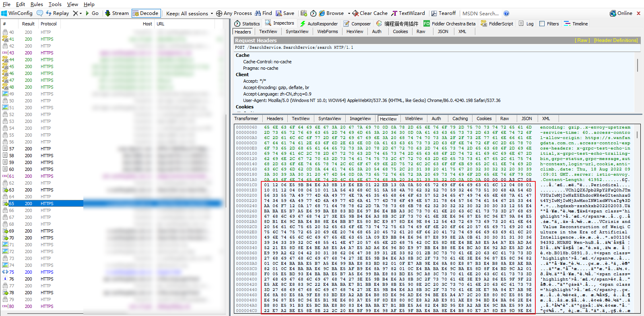Open the TextWizard tool
Viewport: 644px width, 316px height.
[x=408, y=13]
